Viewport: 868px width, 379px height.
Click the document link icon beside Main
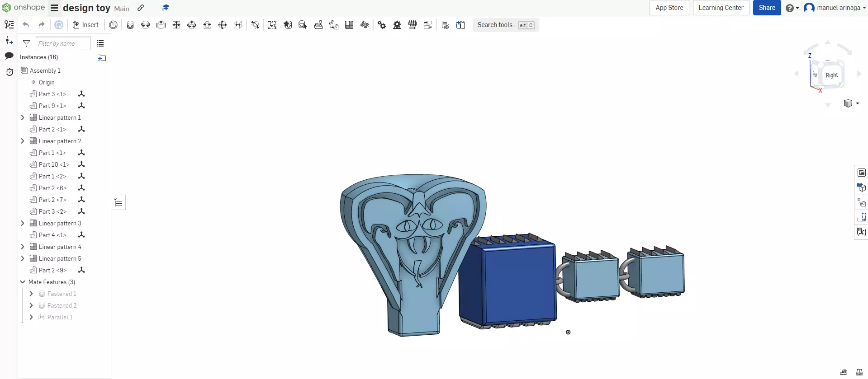[x=141, y=8]
